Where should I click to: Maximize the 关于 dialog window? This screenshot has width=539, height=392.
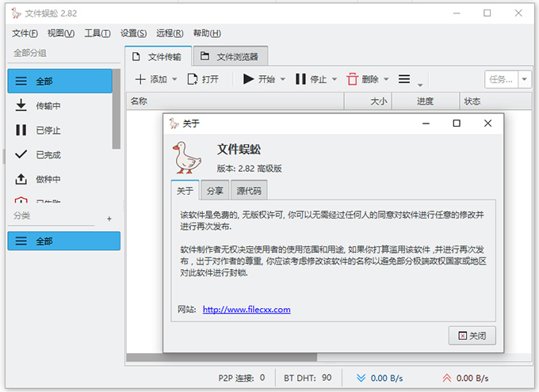tap(457, 123)
